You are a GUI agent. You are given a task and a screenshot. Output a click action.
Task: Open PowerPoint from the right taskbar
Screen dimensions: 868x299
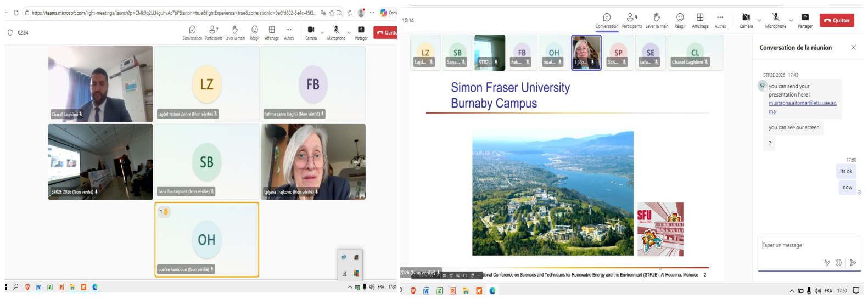coord(452,291)
